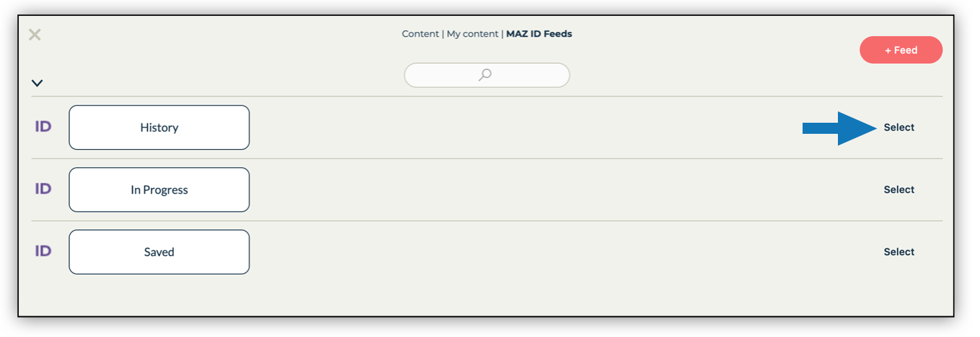The height and width of the screenshot is (337, 980).
Task: Add a new feed with + Feed
Action: 901,50
